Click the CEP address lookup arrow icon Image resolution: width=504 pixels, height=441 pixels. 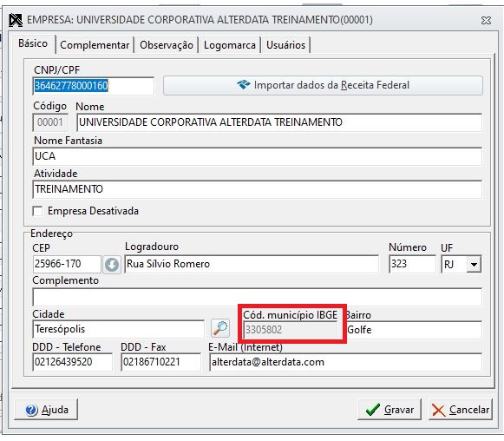(112, 265)
